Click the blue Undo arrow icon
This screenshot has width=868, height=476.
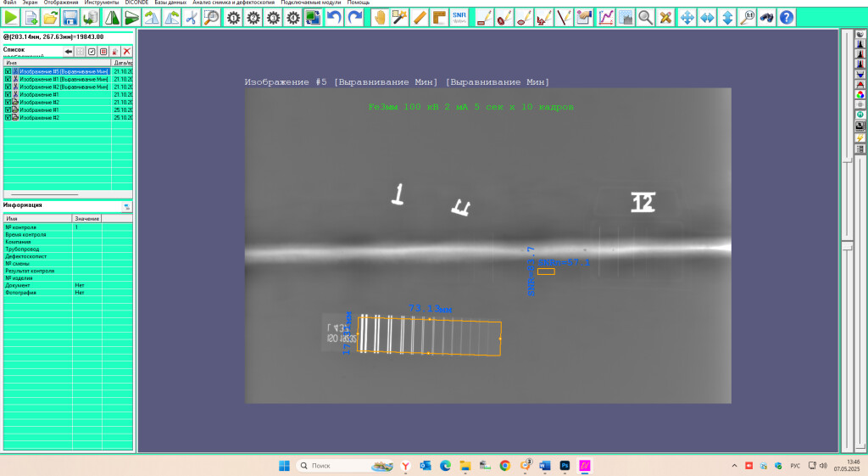click(334, 17)
